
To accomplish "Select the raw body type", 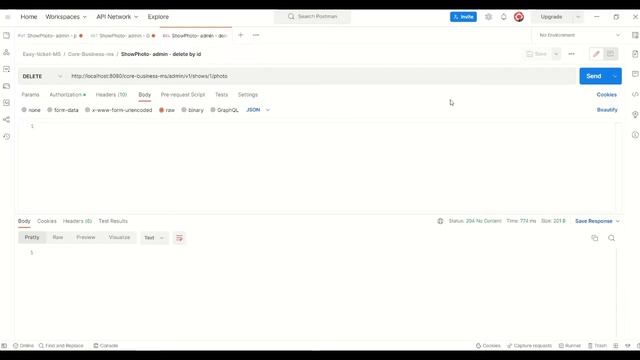I will pos(167,110).
